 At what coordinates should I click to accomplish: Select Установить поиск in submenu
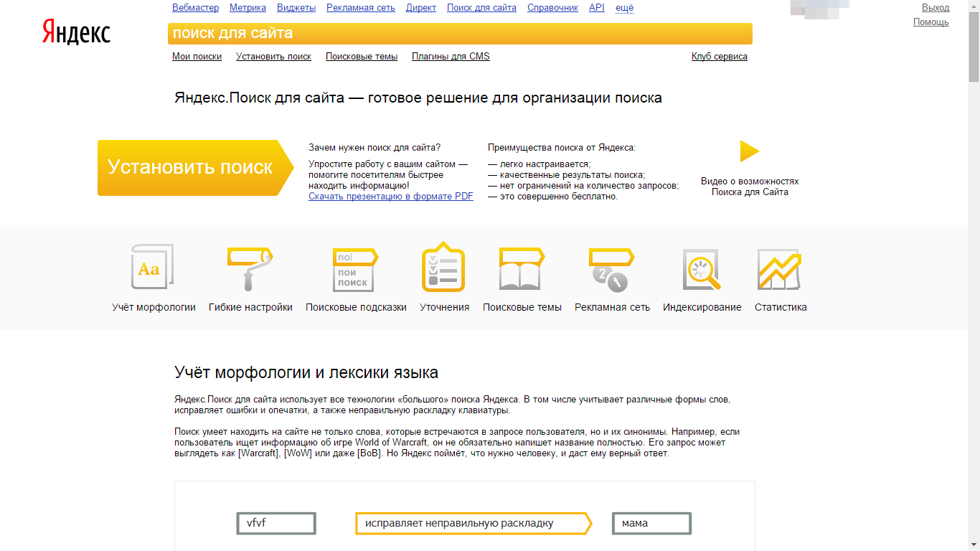(x=273, y=57)
